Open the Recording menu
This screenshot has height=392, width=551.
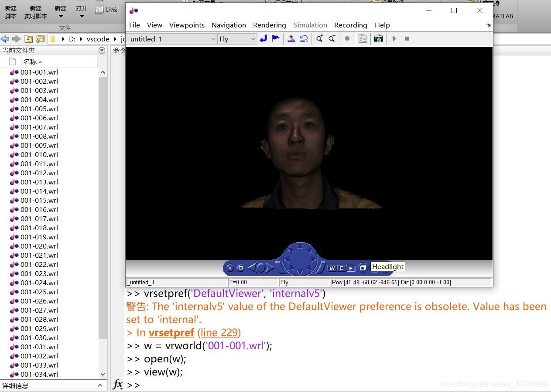coord(351,25)
